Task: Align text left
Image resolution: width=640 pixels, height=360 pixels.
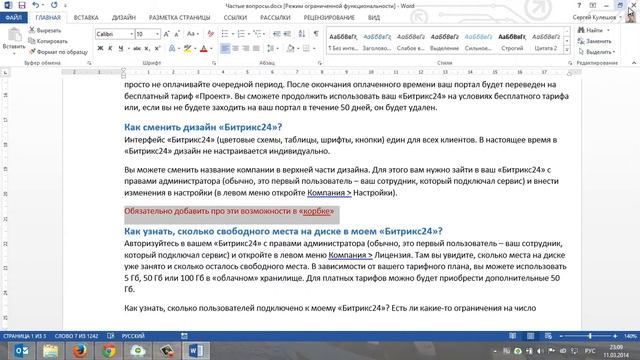Action: tap(224, 49)
